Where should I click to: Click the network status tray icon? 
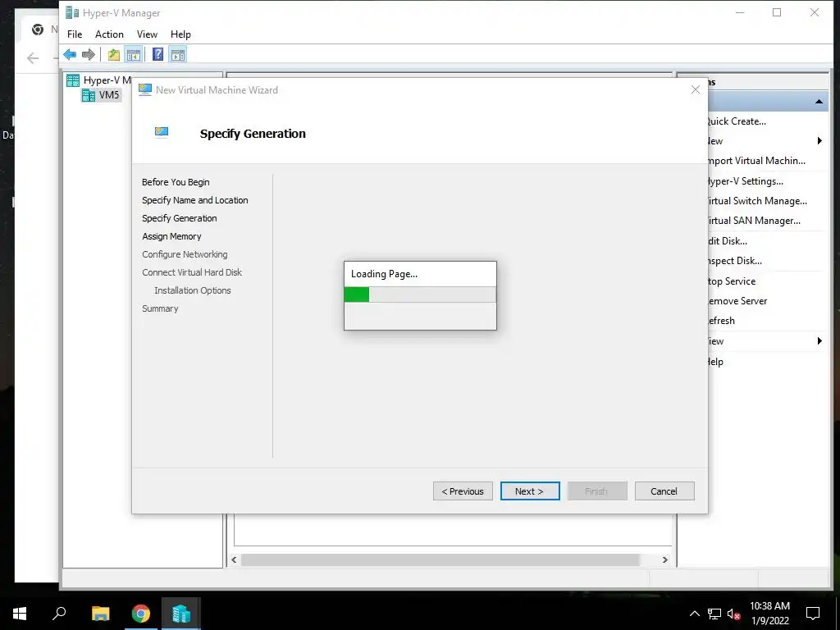click(714, 614)
